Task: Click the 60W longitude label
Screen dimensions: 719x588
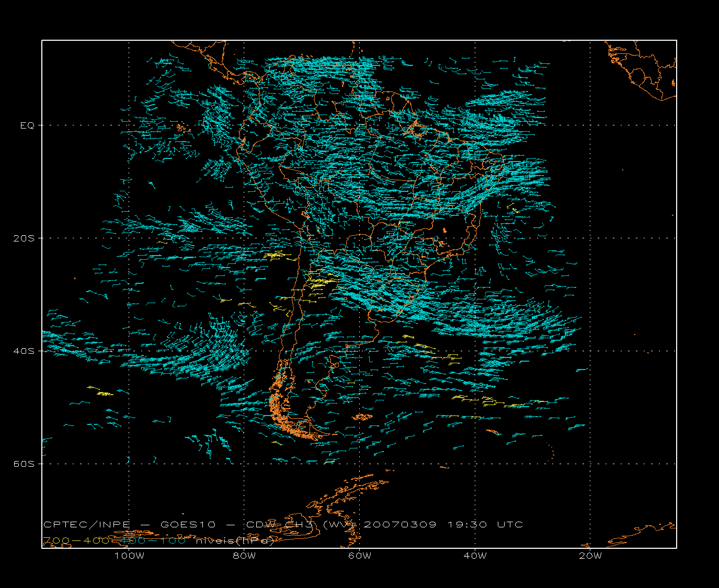Action: (360, 556)
